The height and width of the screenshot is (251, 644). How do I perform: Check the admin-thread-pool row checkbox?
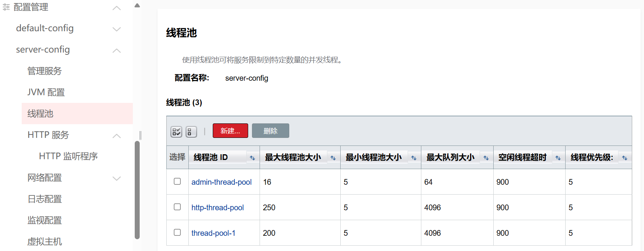tap(177, 181)
